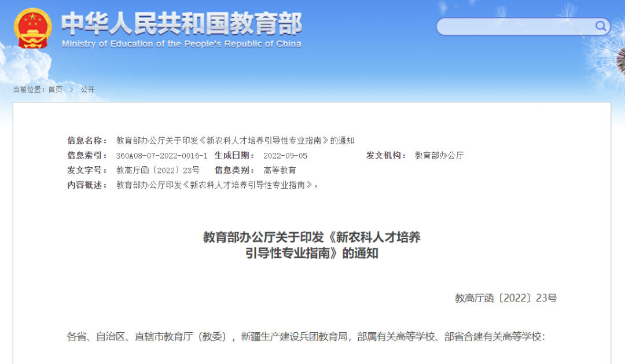Click the English Ministry of Education subtitle
Viewport: 625px width, 364px height.
(x=181, y=44)
